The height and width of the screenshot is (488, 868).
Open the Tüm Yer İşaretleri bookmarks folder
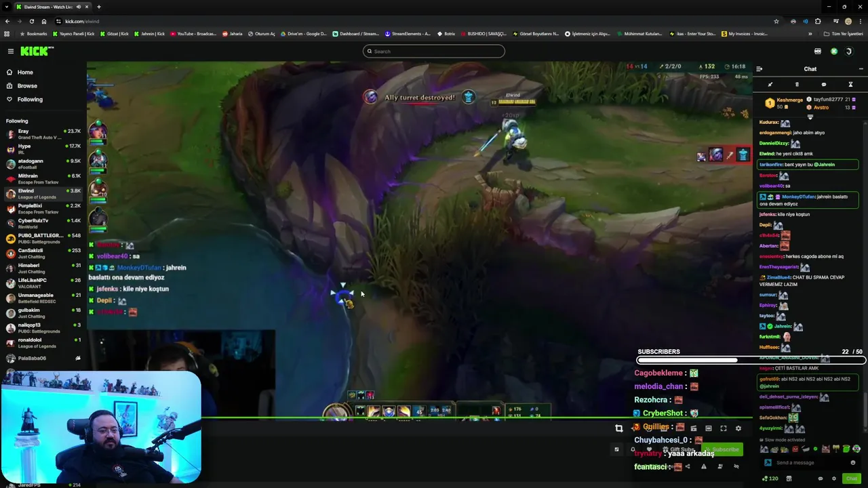[844, 34]
